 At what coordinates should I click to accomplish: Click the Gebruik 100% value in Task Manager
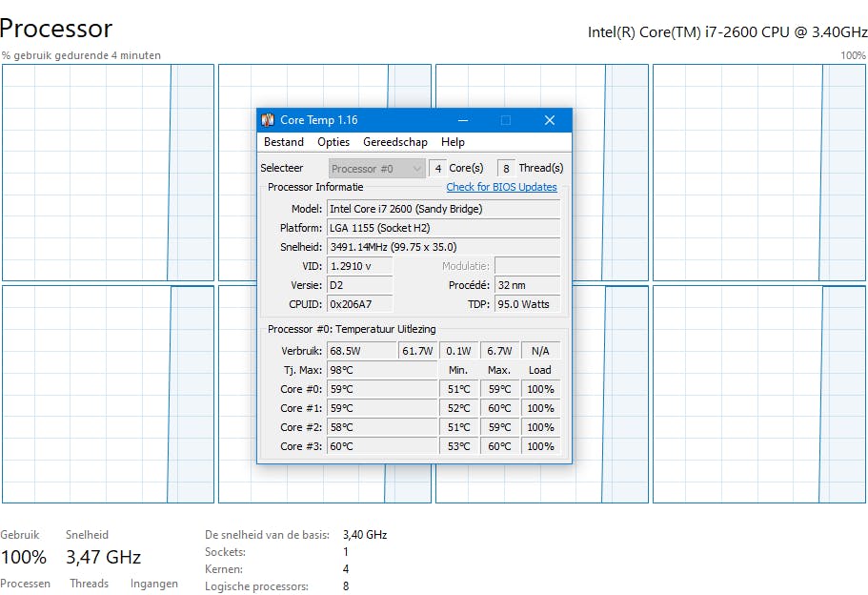[23, 557]
